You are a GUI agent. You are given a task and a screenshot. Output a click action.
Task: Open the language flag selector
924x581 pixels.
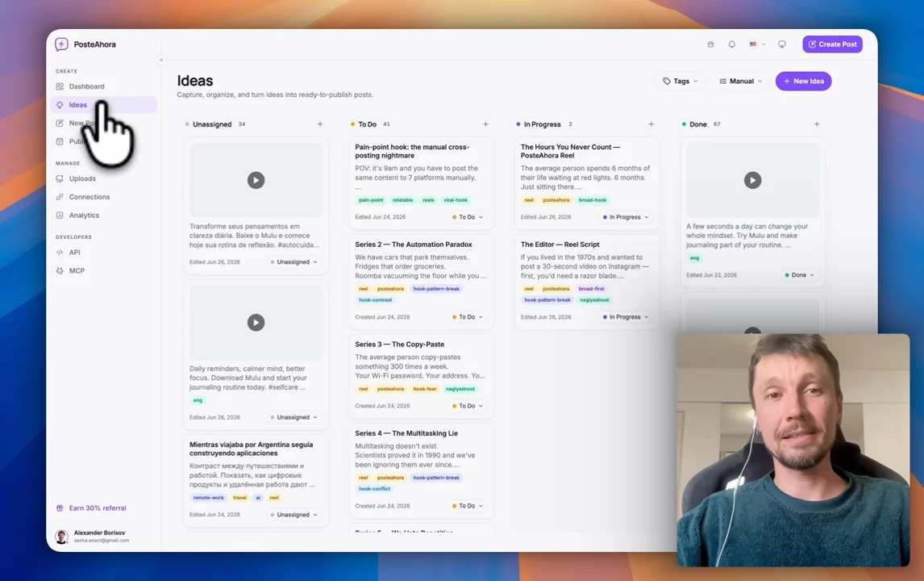pos(757,44)
